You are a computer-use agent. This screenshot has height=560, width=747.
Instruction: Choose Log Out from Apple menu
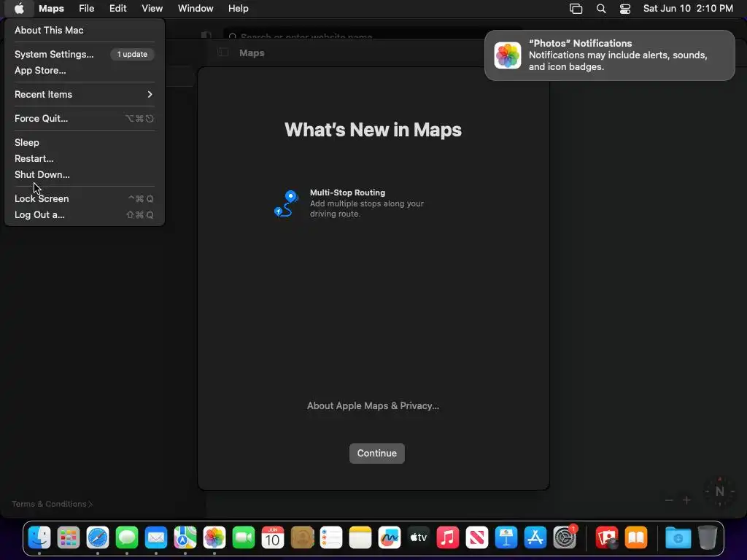pyautogui.click(x=85, y=215)
